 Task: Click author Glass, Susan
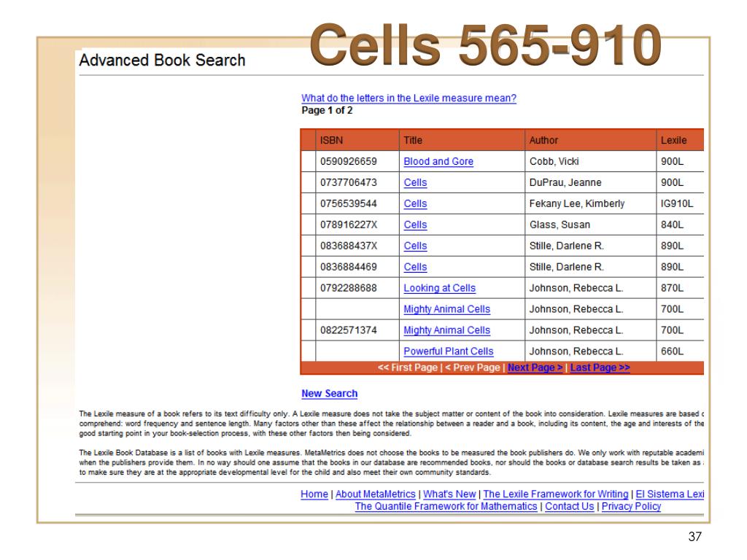[560, 225]
